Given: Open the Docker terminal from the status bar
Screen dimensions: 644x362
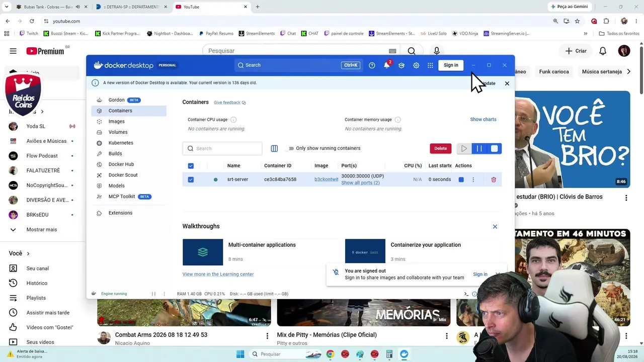Looking at the screenshot, I should click(x=466, y=294).
